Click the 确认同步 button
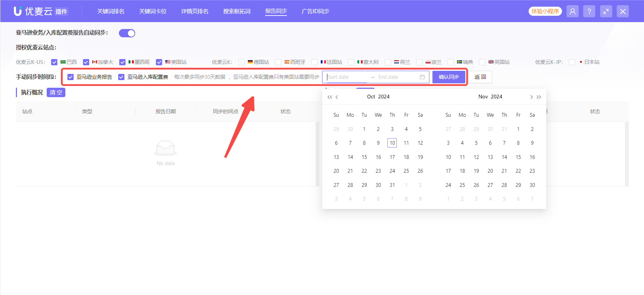Screen dimensions: 644x295 (x=449, y=77)
